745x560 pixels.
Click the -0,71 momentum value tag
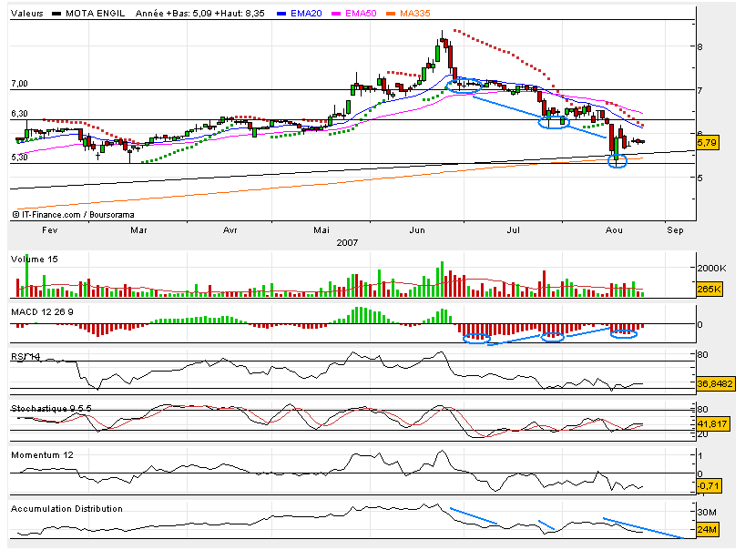[x=709, y=486]
